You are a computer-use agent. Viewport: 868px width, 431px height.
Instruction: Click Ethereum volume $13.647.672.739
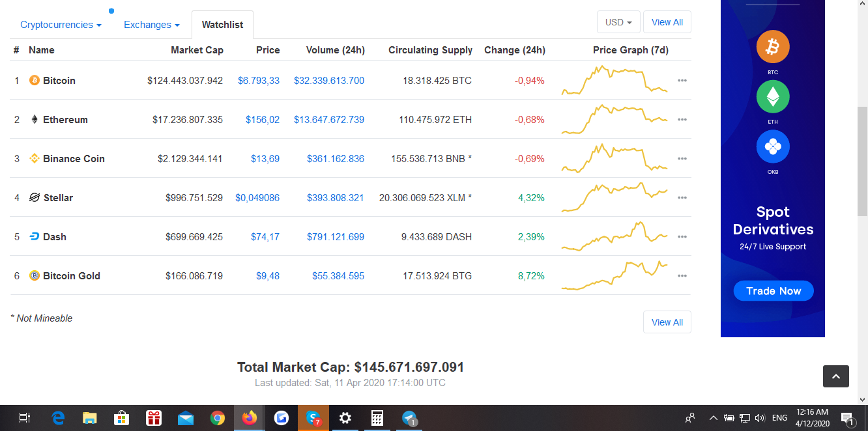click(x=329, y=120)
